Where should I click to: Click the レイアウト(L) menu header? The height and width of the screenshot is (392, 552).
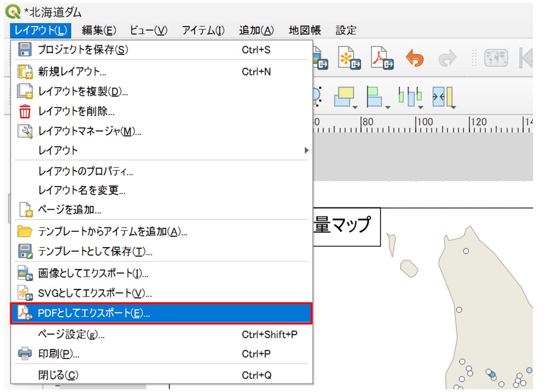tap(41, 30)
